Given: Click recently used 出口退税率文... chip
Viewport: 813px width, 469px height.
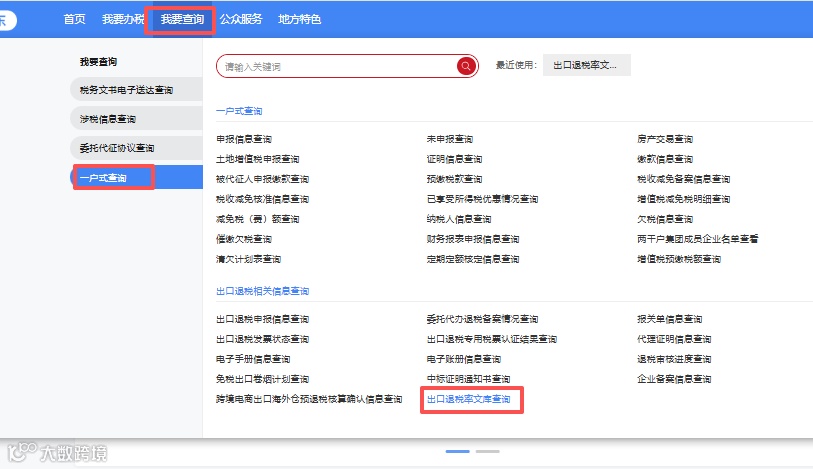Looking at the screenshot, I should tap(586, 65).
